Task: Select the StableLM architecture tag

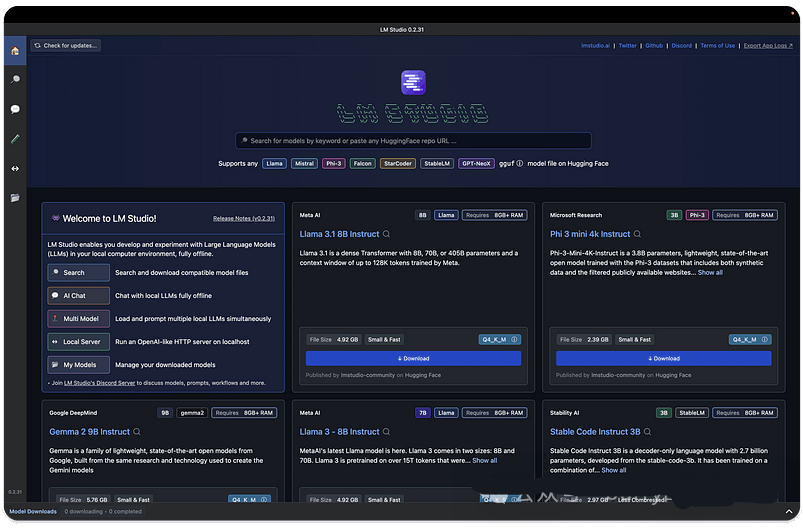Action: pyautogui.click(x=437, y=163)
